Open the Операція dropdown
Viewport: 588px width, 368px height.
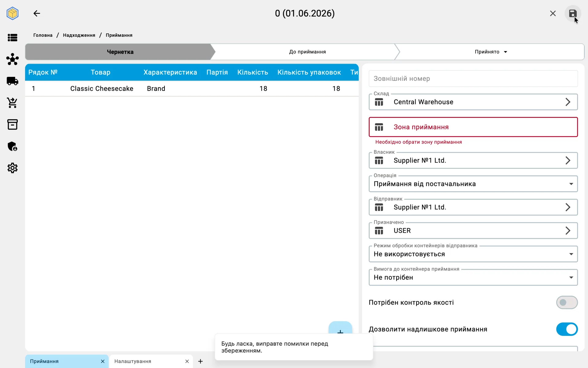point(473,184)
